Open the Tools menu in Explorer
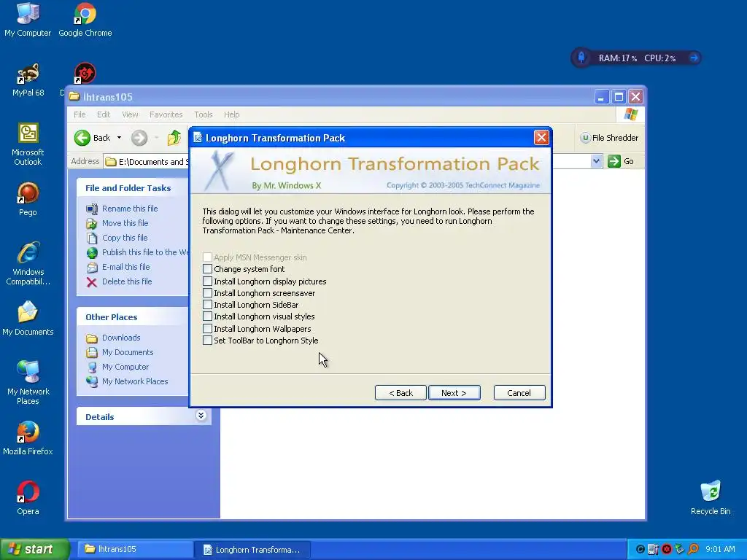The width and height of the screenshot is (747, 560). (204, 114)
